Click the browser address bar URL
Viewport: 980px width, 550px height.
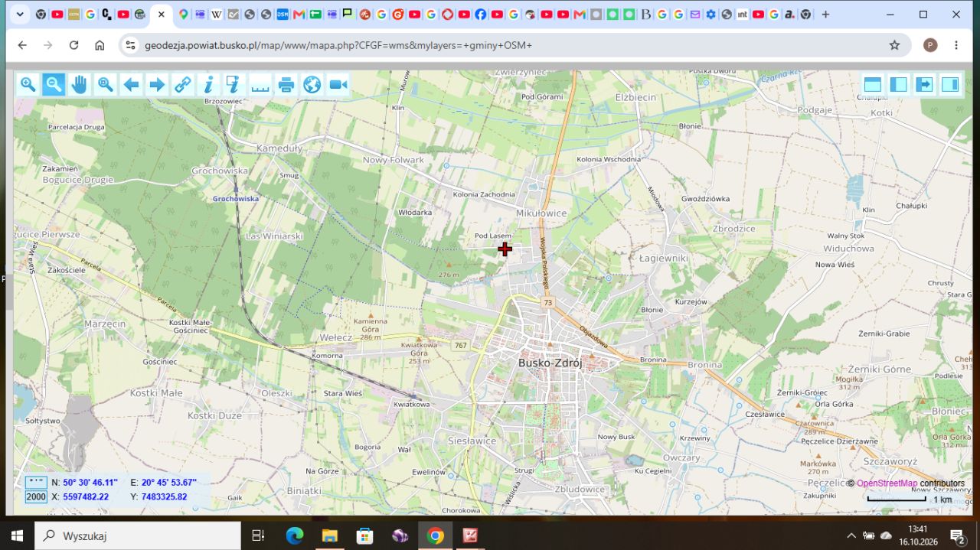point(338,45)
